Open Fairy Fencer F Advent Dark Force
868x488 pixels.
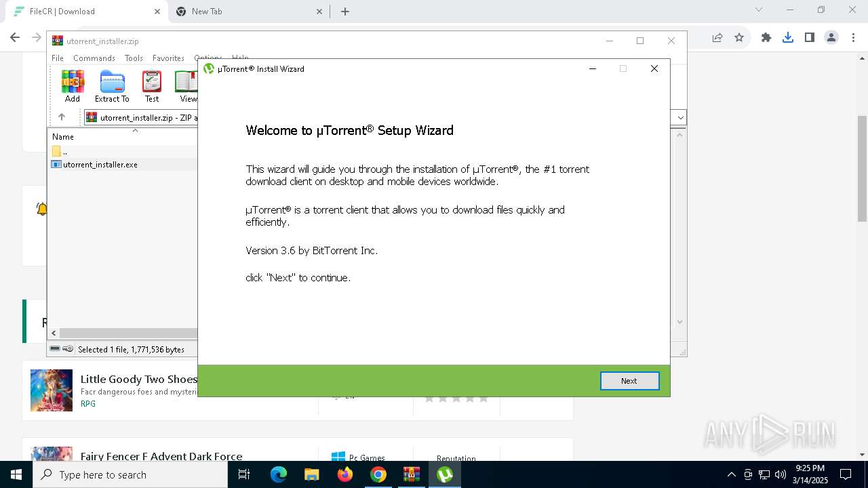[161, 456]
